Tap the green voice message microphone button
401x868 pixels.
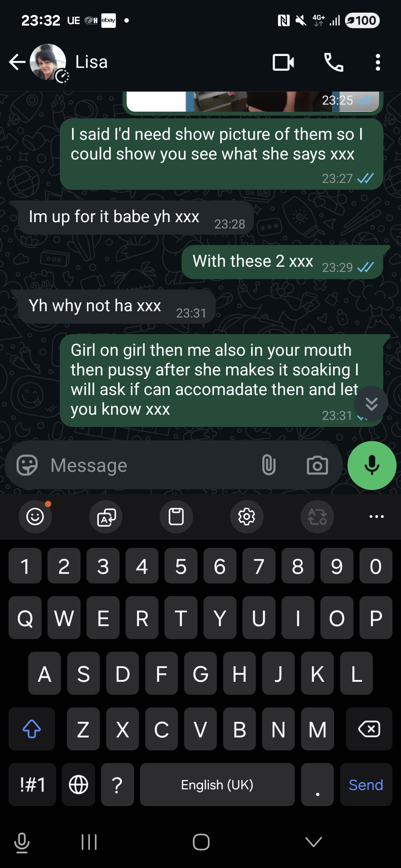pos(372,465)
